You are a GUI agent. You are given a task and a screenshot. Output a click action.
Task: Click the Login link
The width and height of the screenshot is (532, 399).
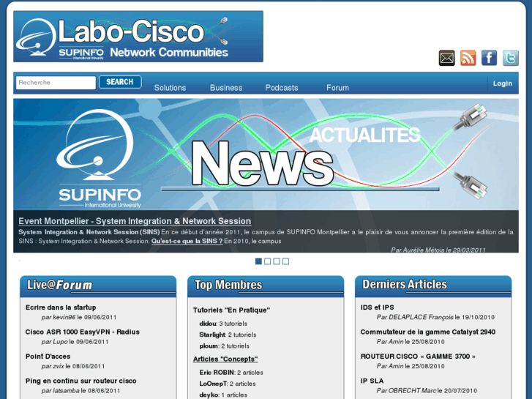(503, 83)
